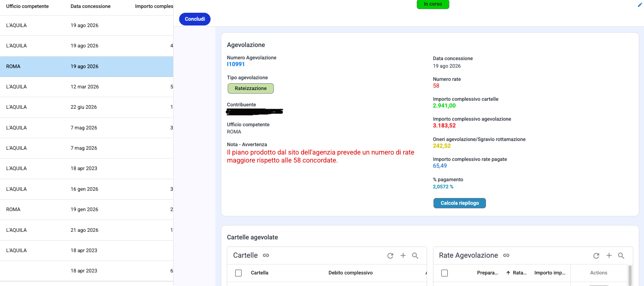Tick the select-all checkbox in Cartelle table
This screenshot has height=286, width=644.
pyautogui.click(x=238, y=273)
